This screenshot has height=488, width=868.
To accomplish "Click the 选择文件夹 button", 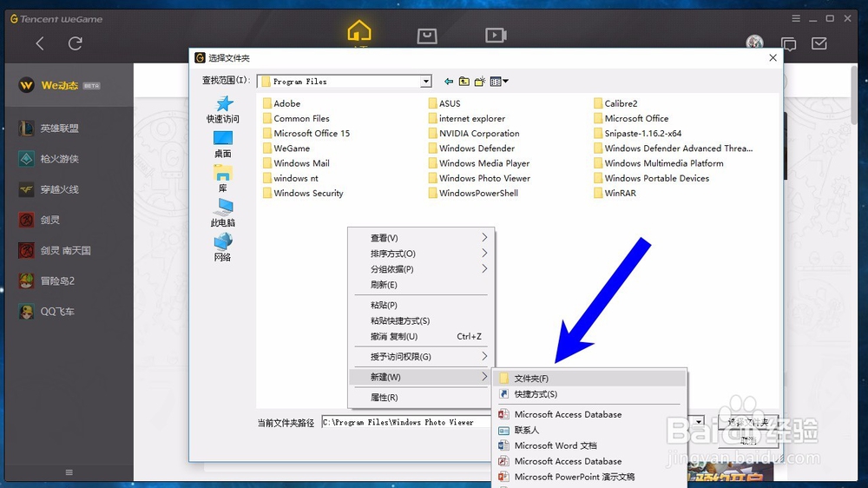I will tap(748, 422).
